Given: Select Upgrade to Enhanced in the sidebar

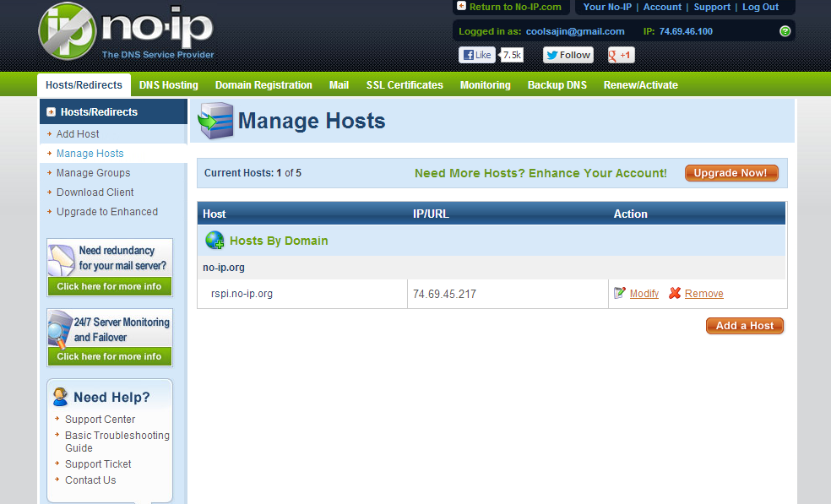Looking at the screenshot, I should pyautogui.click(x=107, y=211).
